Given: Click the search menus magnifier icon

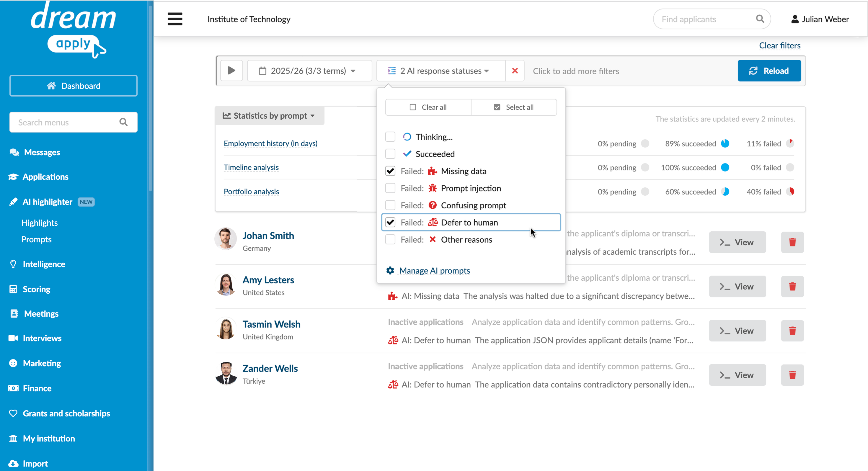Looking at the screenshot, I should point(124,122).
